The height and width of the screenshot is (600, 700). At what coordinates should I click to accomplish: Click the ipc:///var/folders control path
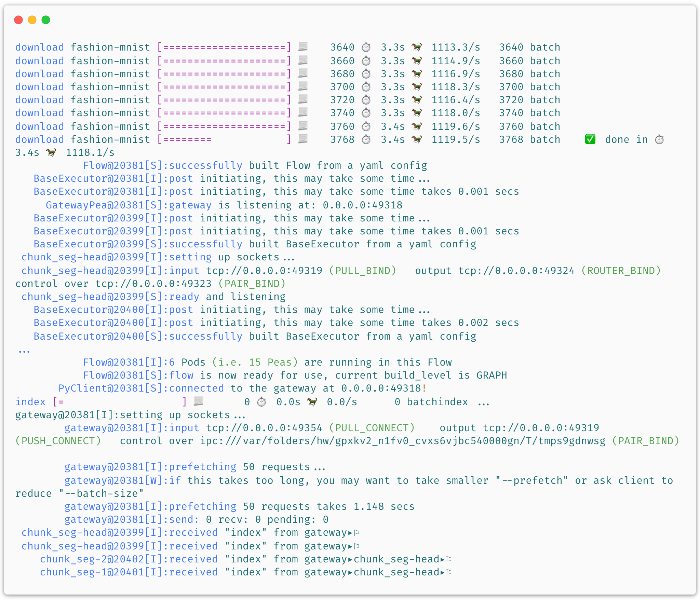pyautogui.click(x=402, y=441)
